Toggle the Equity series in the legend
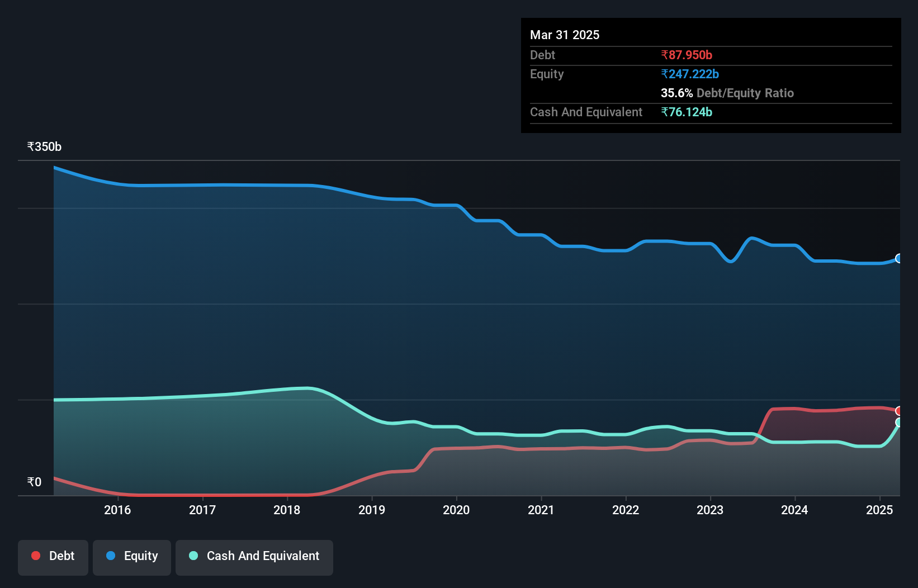The image size is (918, 588). [131, 556]
